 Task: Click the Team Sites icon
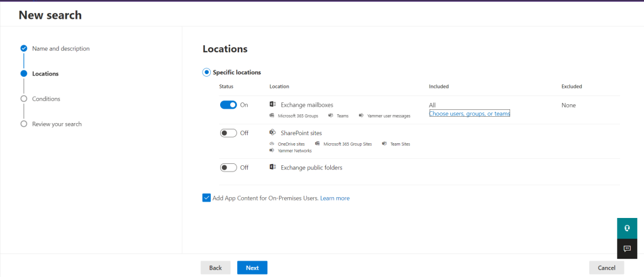[x=384, y=144]
